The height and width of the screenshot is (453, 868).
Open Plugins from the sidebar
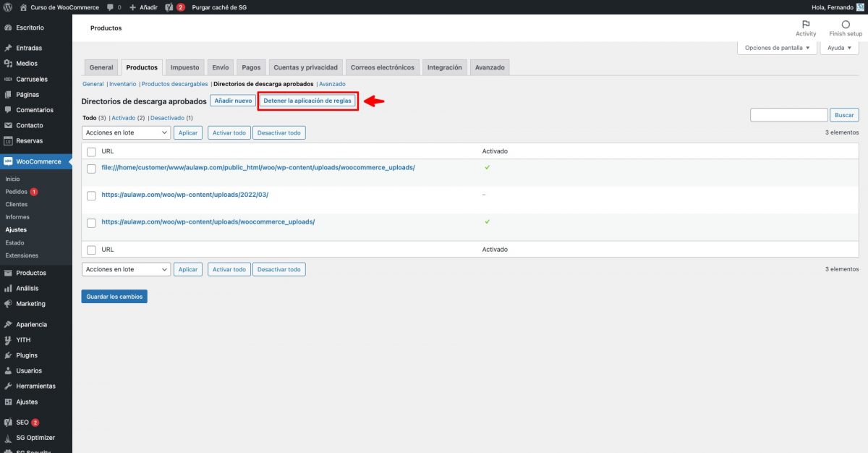[26, 355]
